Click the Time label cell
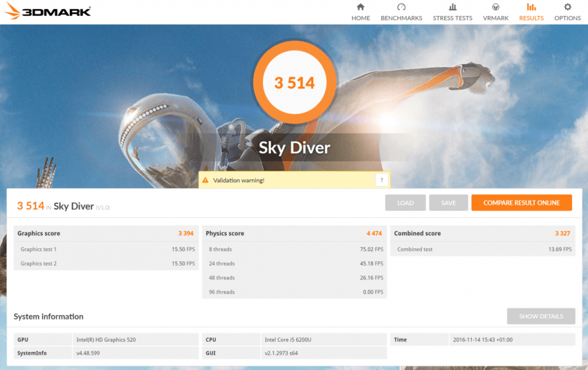The height and width of the screenshot is (370, 588). pyautogui.click(x=420, y=340)
